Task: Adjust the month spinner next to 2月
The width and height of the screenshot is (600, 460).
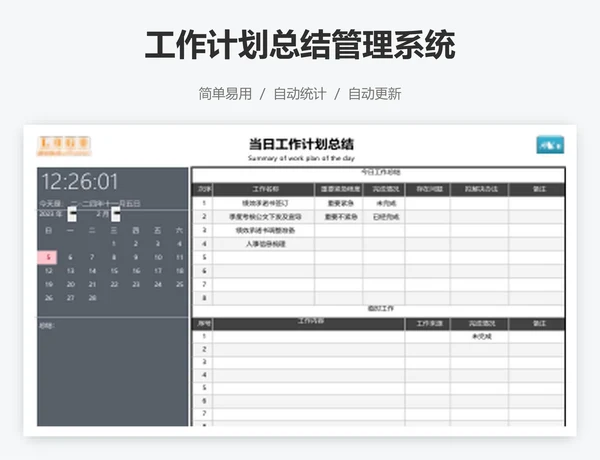Action: (116, 214)
